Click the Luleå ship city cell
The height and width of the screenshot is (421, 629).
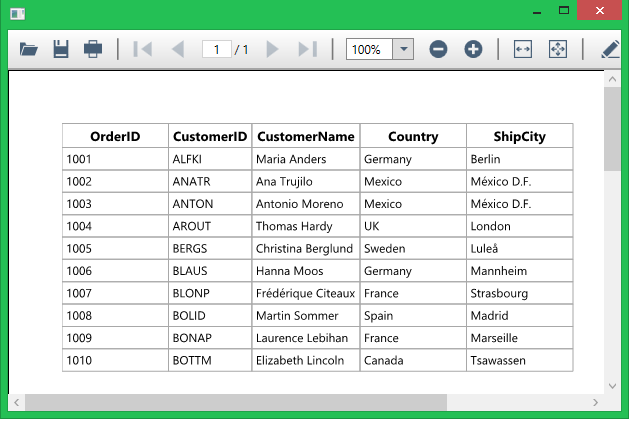(x=519, y=248)
